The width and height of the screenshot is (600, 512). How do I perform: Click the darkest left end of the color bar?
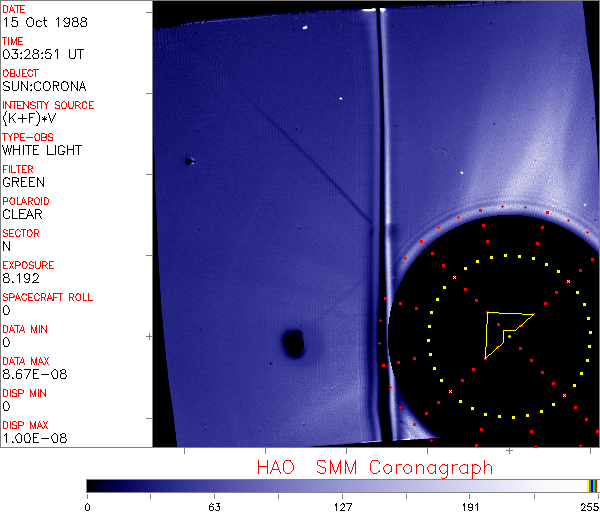point(91,485)
